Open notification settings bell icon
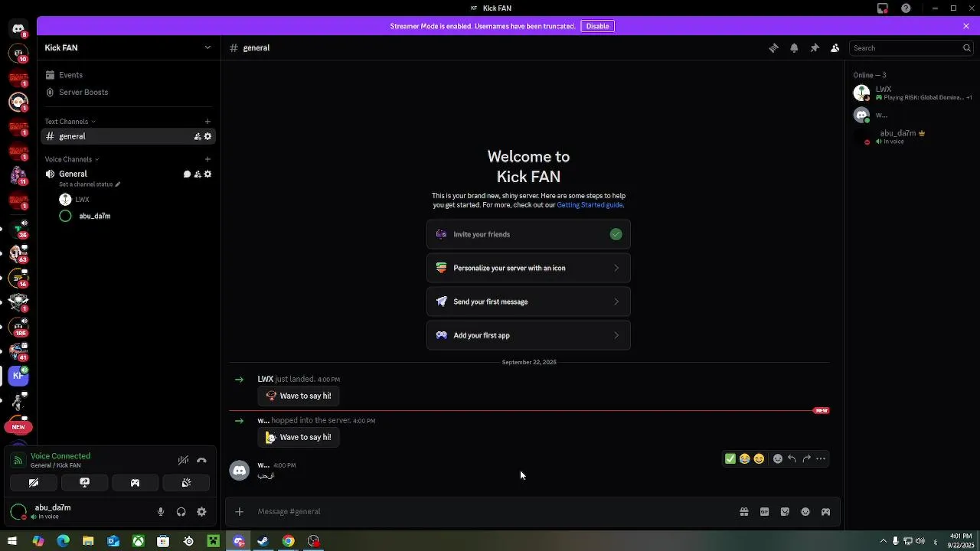Image resolution: width=980 pixels, height=551 pixels. pos(794,47)
